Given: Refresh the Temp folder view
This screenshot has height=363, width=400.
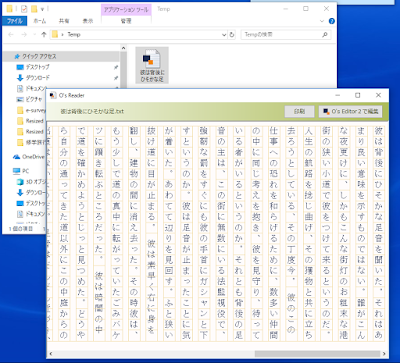Looking at the screenshot, I should tap(232, 34).
